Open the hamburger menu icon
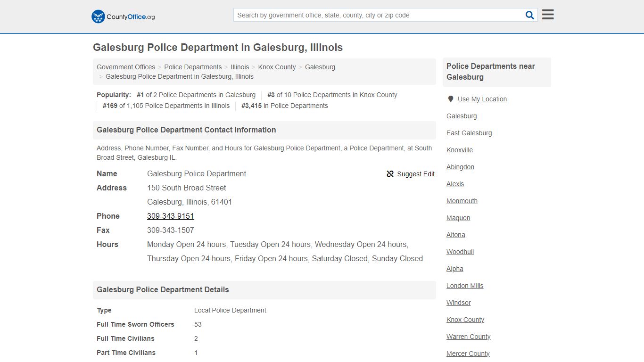 click(x=548, y=15)
